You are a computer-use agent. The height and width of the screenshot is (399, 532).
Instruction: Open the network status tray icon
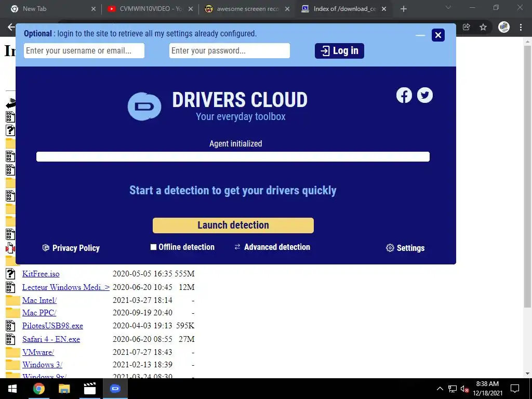click(453, 389)
